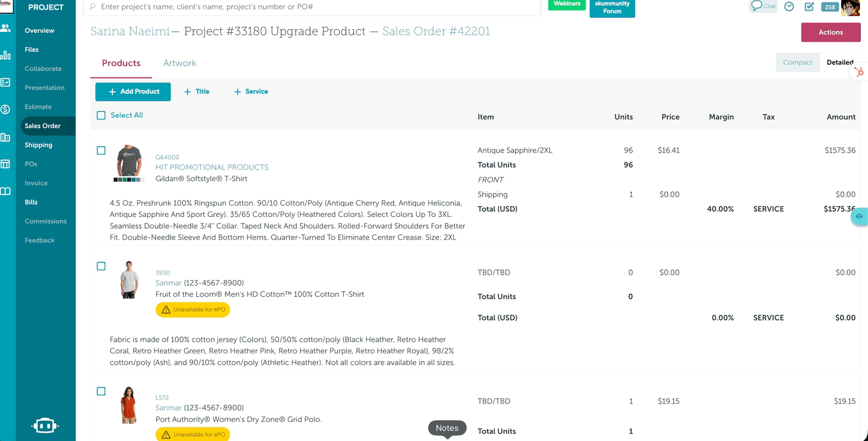Open the clock reminders icon in header
This screenshot has width=868, height=441.
pos(789,7)
